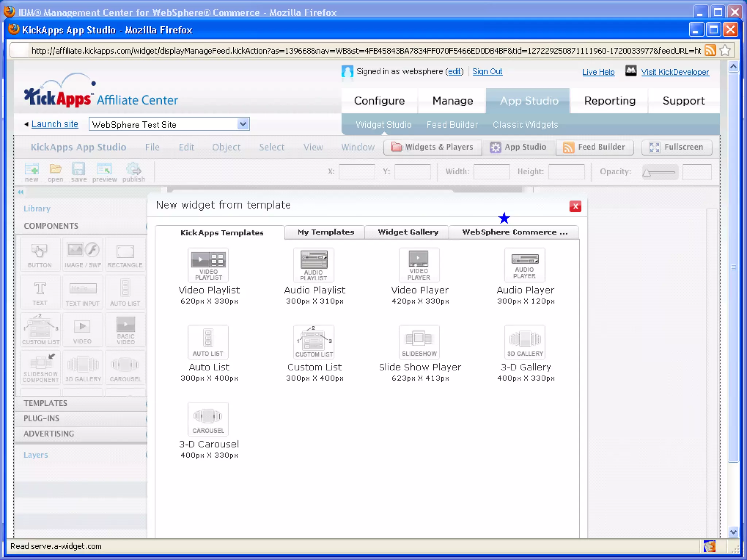Viewport: 747px width, 560px height.
Task: Expand the ADVERTISING library section
Action: (49, 433)
